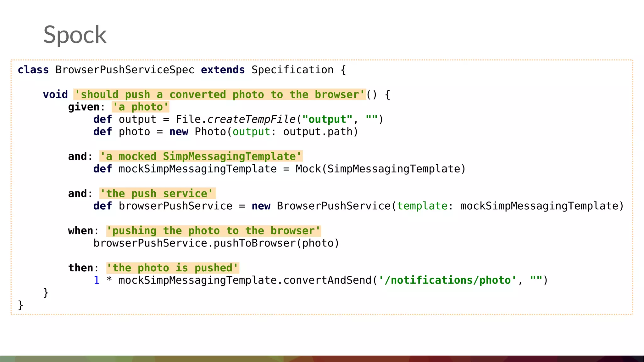Click the highlighted 'the push service' string
The height and width of the screenshot is (362, 644).
[158, 193]
